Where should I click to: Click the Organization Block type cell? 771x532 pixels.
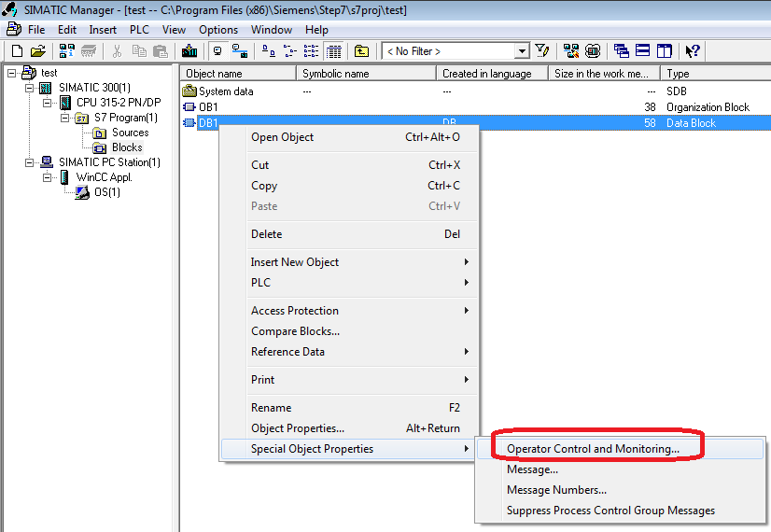tap(708, 107)
